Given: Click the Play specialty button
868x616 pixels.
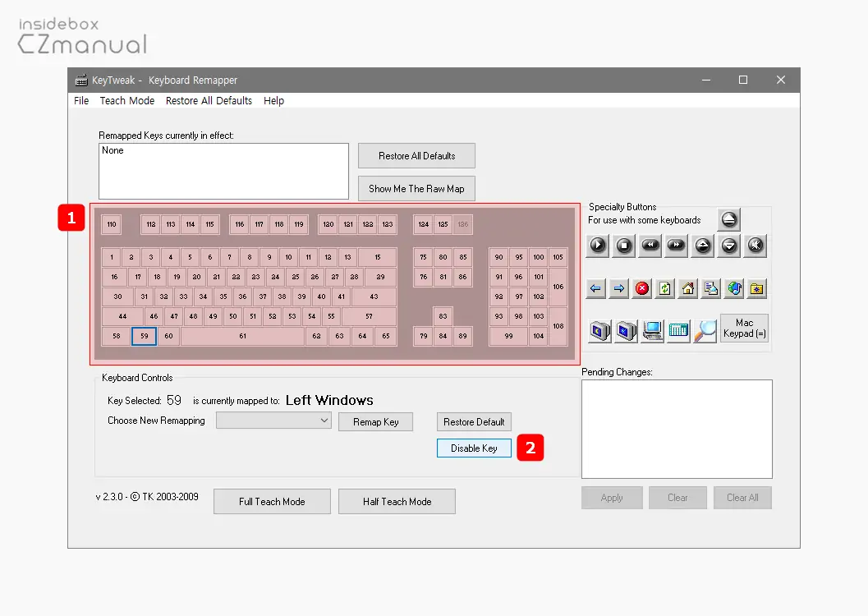Looking at the screenshot, I should pyautogui.click(x=598, y=245).
